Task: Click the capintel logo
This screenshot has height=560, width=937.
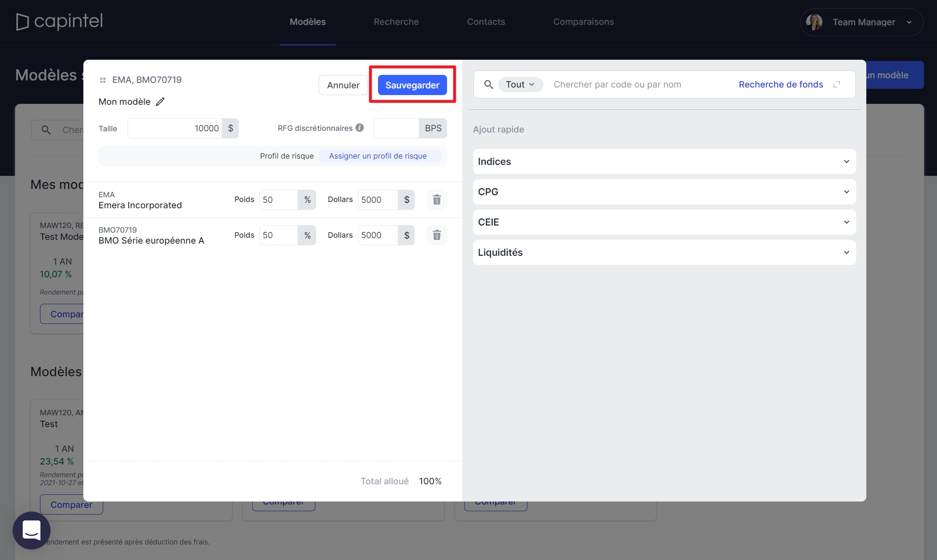Action: 59,21
